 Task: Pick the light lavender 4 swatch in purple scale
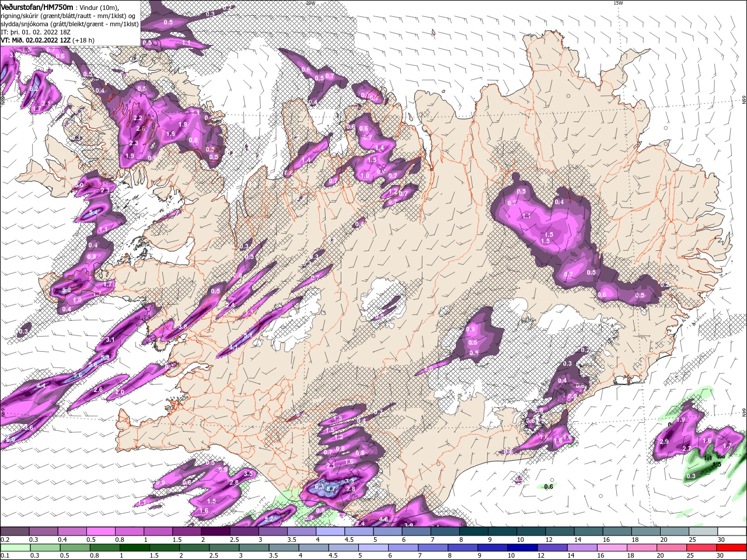[x=329, y=531]
